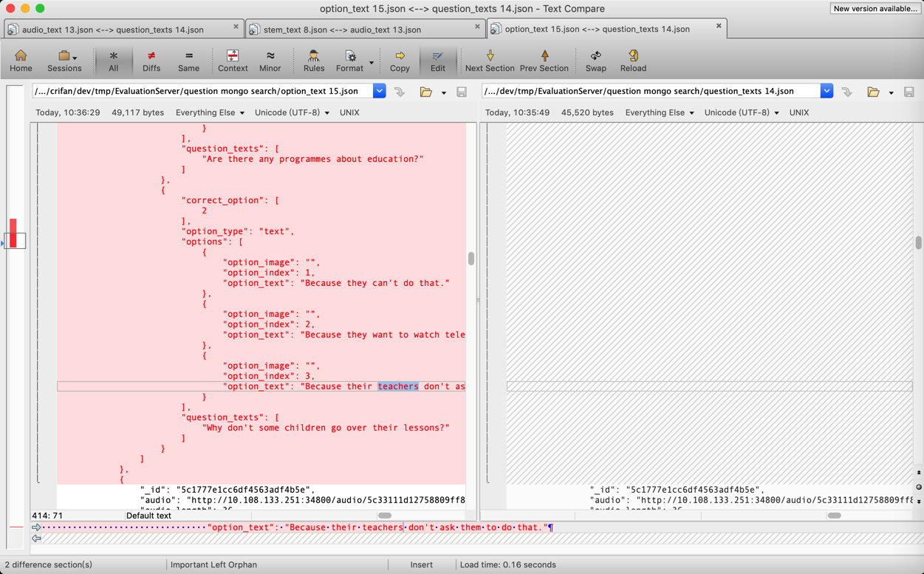Click the "Today, 10:35:49" timestamp
Screen dimensions: 924x574
coord(517,112)
